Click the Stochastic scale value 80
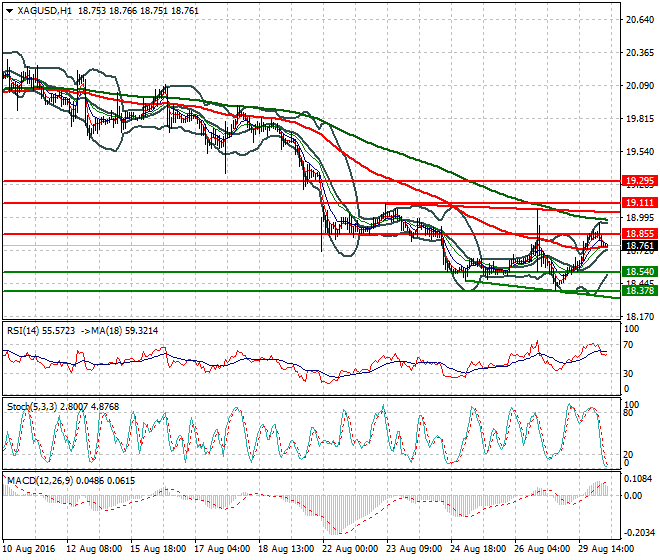660x560 pixels. (x=628, y=413)
